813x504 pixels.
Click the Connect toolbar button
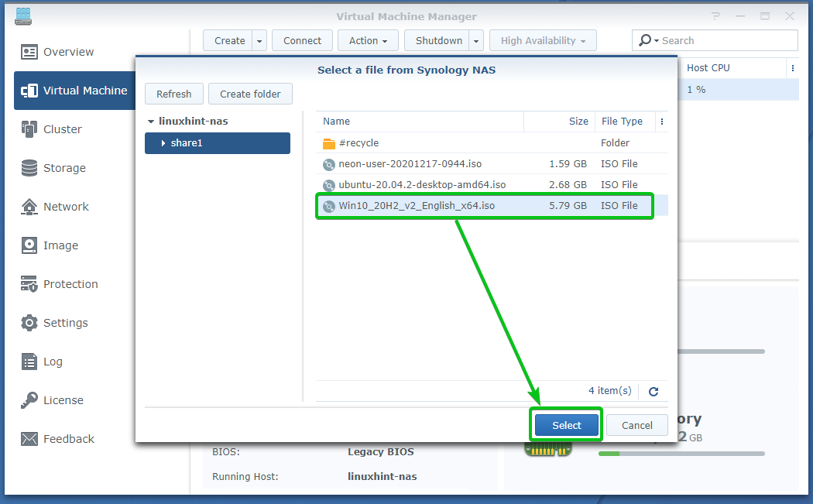(302, 40)
